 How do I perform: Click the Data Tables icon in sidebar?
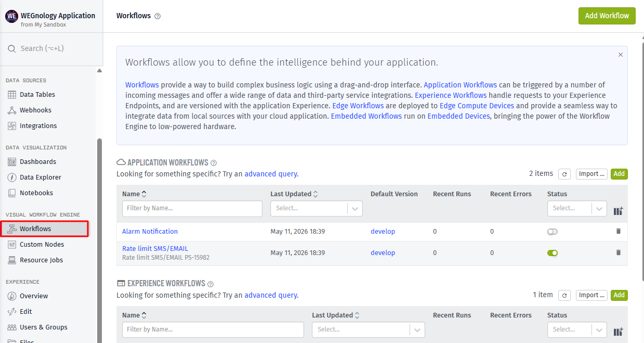pos(11,95)
